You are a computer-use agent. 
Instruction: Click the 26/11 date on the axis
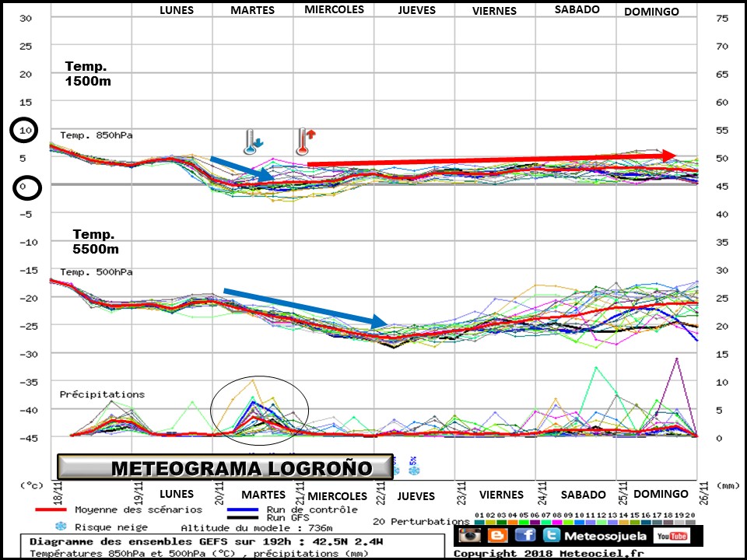coord(703,493)
